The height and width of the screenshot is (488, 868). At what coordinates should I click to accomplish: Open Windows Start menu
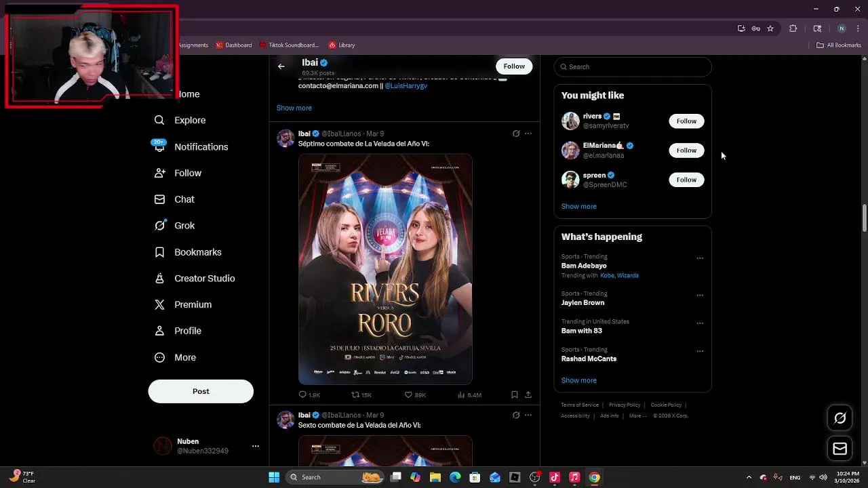pos(274,477)
